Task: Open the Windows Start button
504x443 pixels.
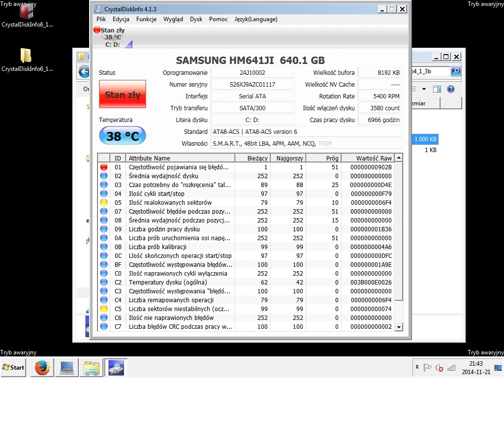Action: coord(13,368)
